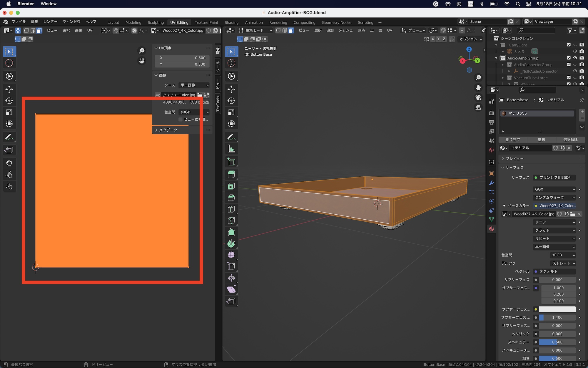This screenshot has width=588, height=368.
Task: Open the Modifier properties tab
Action: (491, 183)
